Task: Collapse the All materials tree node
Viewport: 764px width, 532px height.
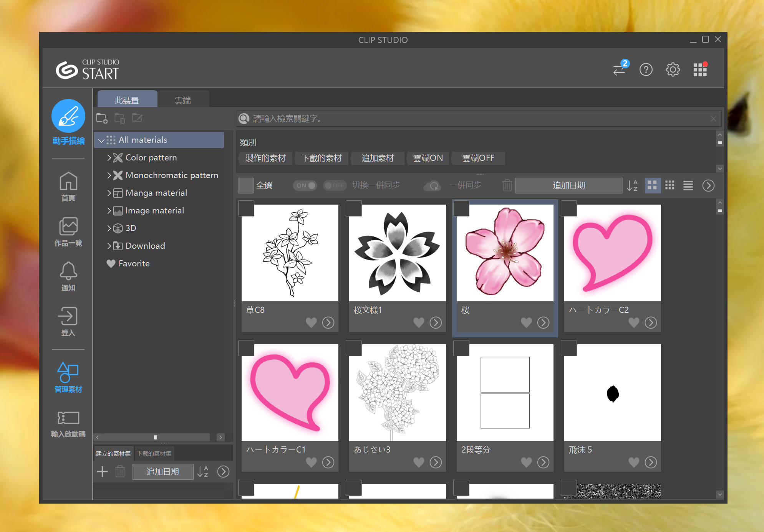Action: [x=101, y=140]
